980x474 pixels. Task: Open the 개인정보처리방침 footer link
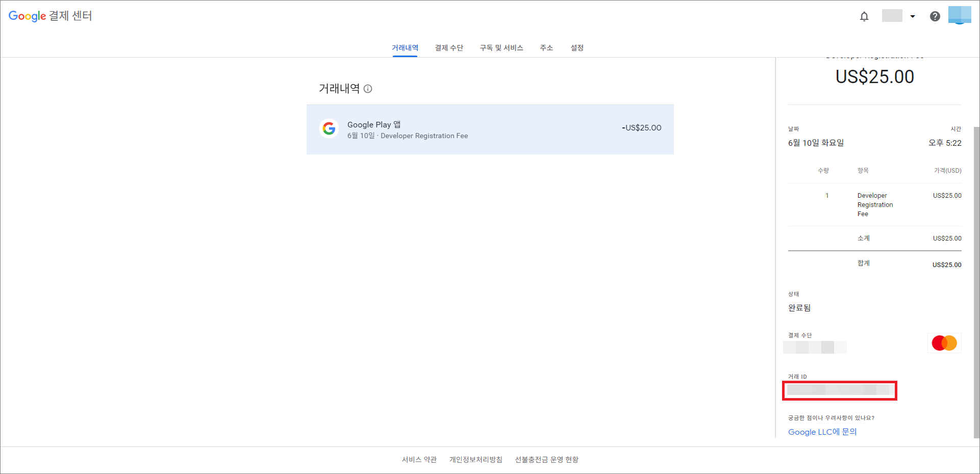[x=476, y=460]
